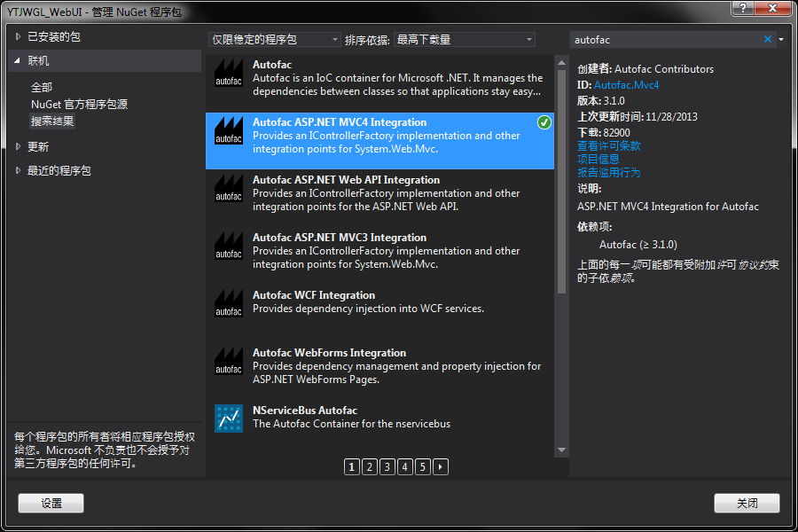Open the 设置 settings button
The image size is (798, 532).
tap(51, 503)
